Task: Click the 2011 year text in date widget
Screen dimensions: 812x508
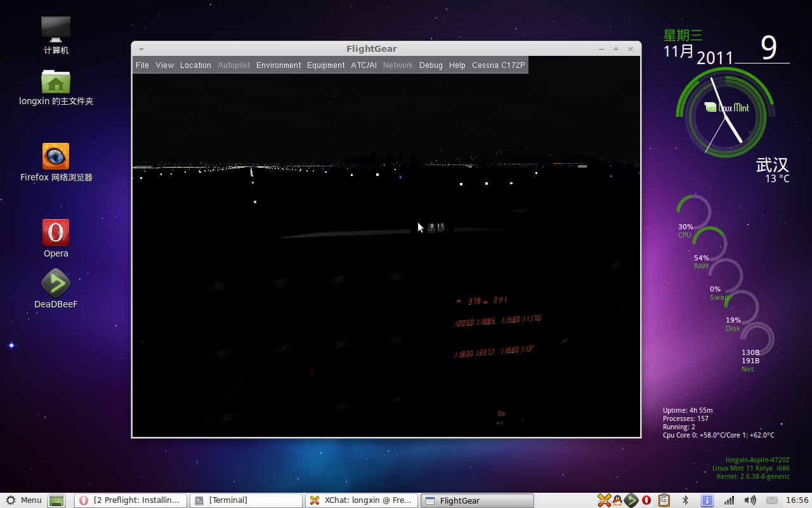Action: tap(715, 58)
